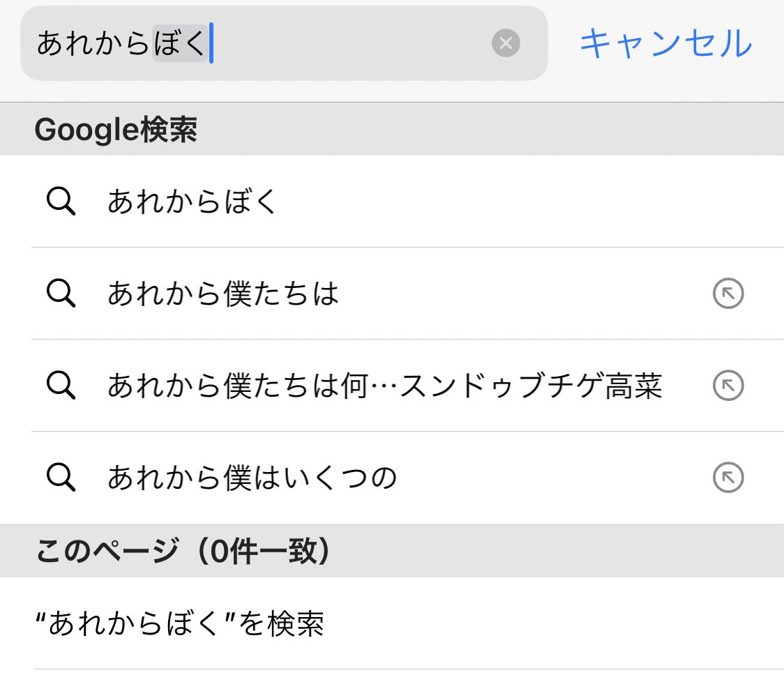Tap the autofill arrow for the スンドゥブチゲ高菜 suggestion
The width and height of the screenshot is (784, 675).
[x=728, y=386]
